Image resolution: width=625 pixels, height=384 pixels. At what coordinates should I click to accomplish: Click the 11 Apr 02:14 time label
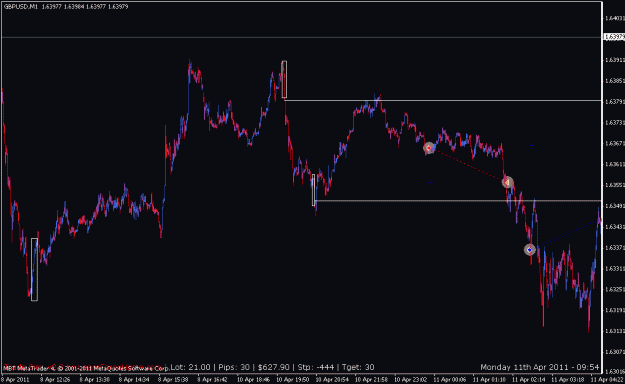[x=528, y=380]
